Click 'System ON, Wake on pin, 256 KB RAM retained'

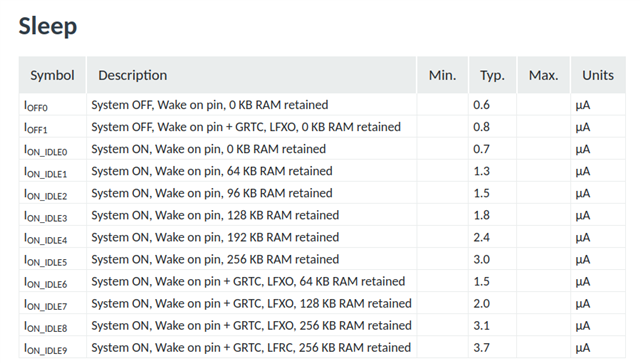coord(215,259)
